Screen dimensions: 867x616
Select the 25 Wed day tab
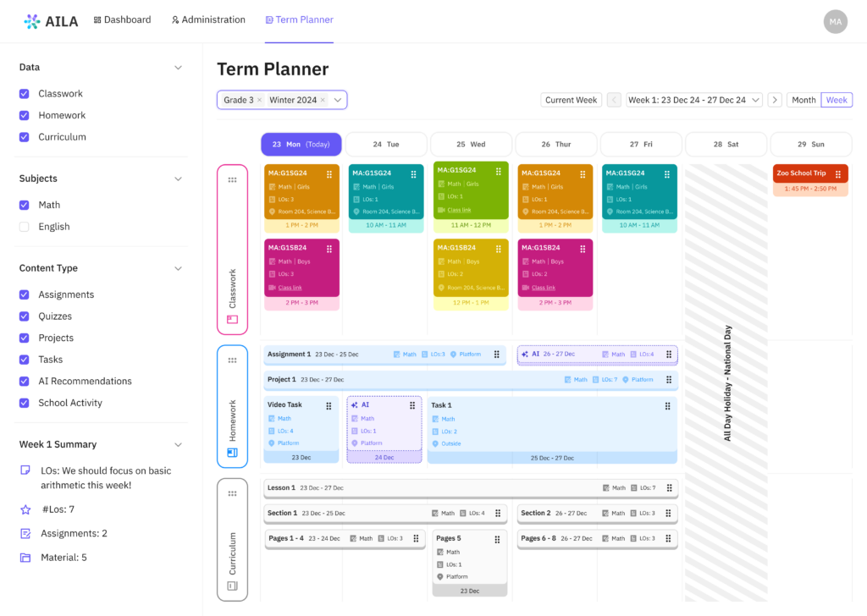[x=471, y=144]
